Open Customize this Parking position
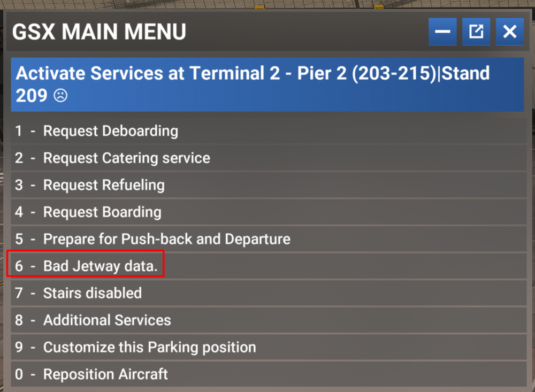The height and width of the screenshot is (392, 535). tap(149, 347)
